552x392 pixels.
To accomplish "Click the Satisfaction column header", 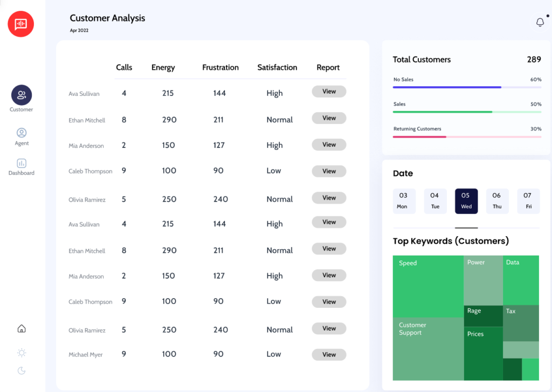I will point(277,67).
